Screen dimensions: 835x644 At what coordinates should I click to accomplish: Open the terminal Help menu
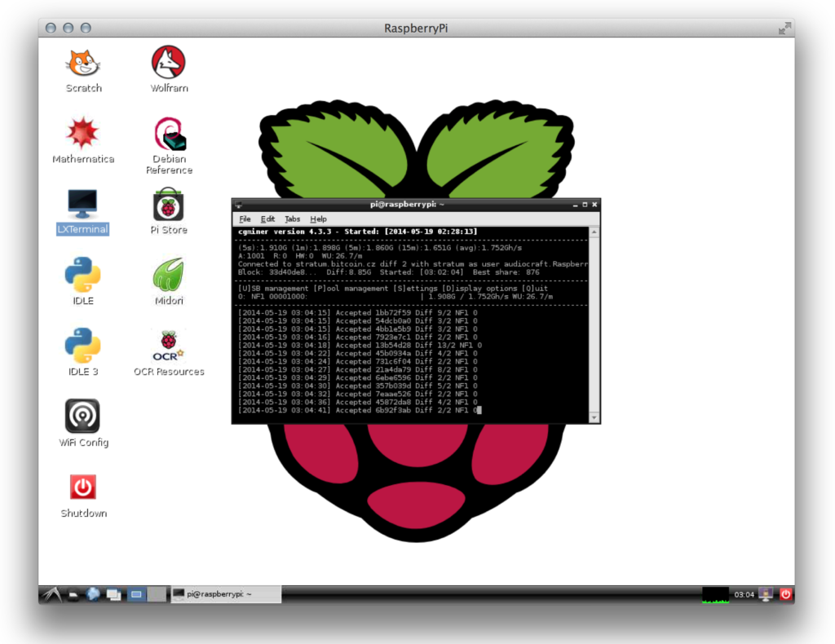click(318, 218)
